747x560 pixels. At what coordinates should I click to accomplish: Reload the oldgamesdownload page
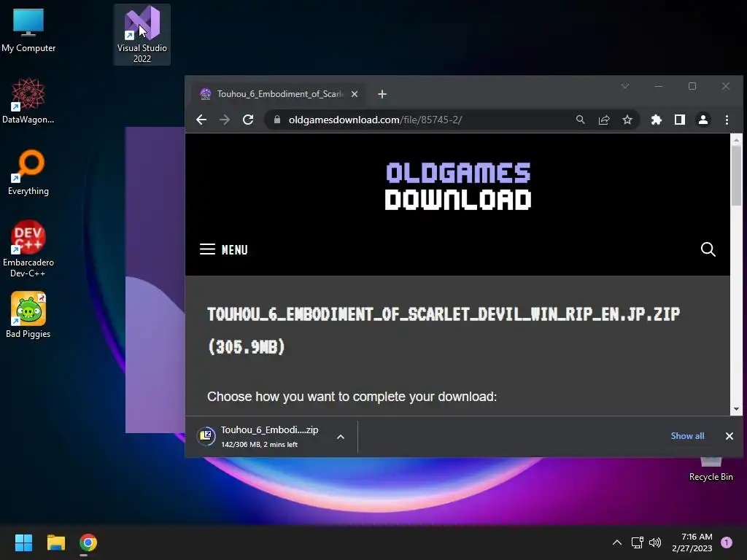pos(248,120)
